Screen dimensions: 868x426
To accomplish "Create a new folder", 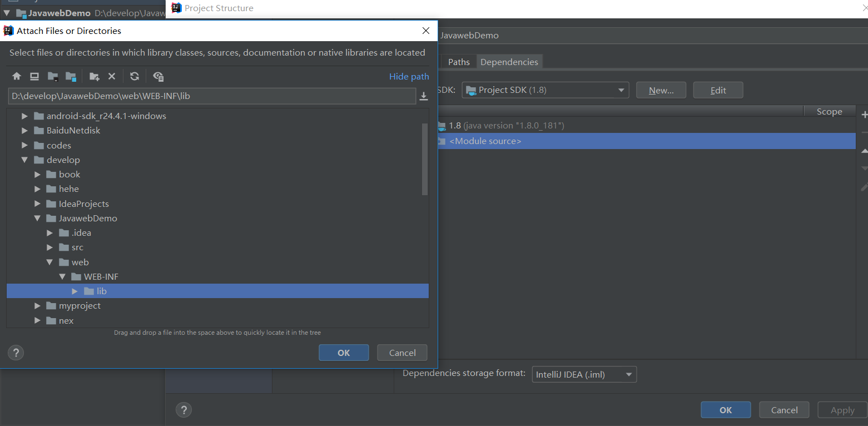I will (95, 77).
